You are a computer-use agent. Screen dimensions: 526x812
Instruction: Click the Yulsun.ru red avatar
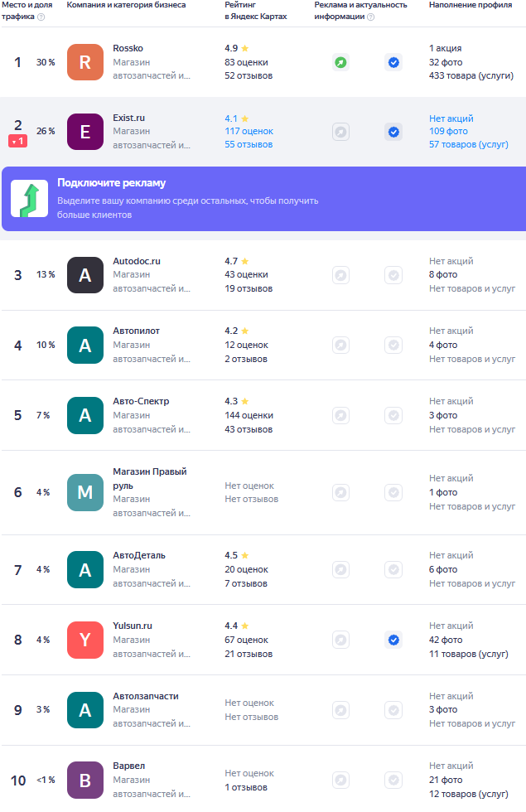coord(85,640)
